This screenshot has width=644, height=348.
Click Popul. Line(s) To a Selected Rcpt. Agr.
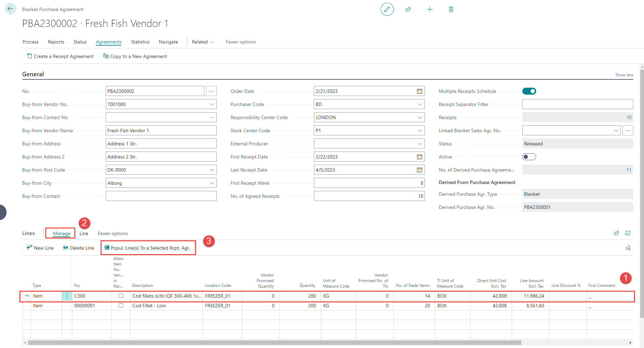[148, 248]
